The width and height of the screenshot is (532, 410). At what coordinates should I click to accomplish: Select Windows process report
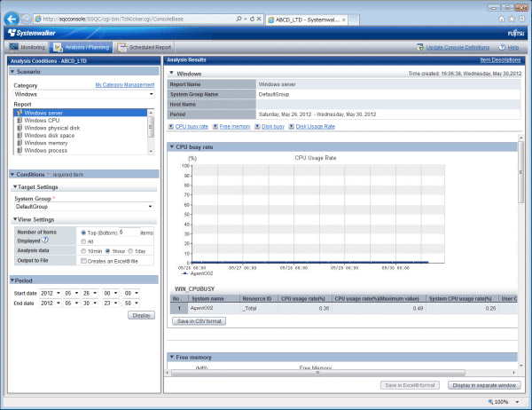[81, 150]
